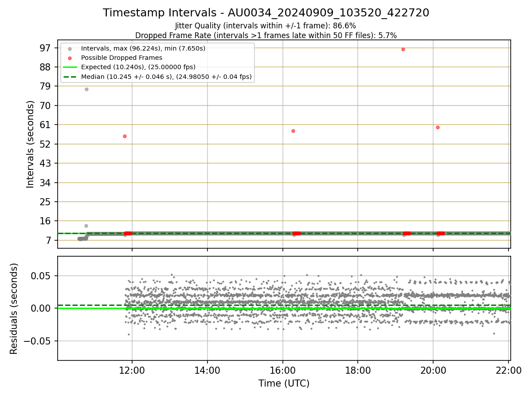Screen dimensions: 532x399
Task: Click the y-axis tick label '25'
Action: [x=46, y=202]
